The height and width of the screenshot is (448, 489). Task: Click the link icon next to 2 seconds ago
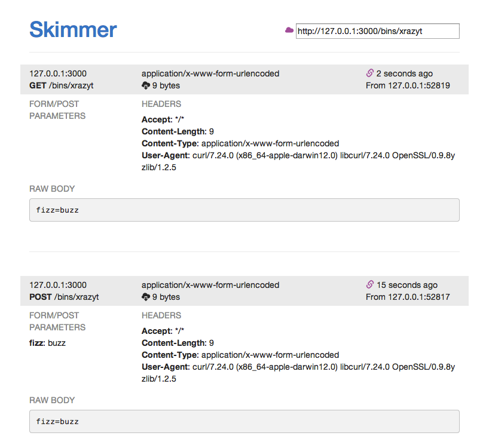369,73
